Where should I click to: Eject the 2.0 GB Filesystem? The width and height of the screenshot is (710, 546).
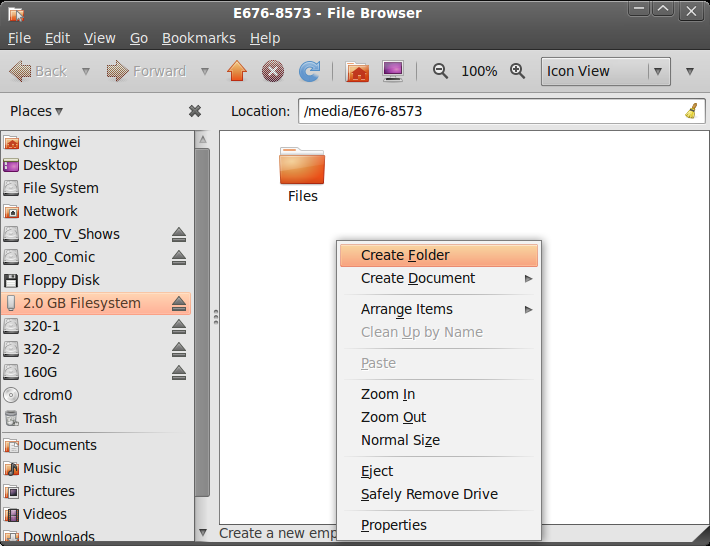pos(179,303)
